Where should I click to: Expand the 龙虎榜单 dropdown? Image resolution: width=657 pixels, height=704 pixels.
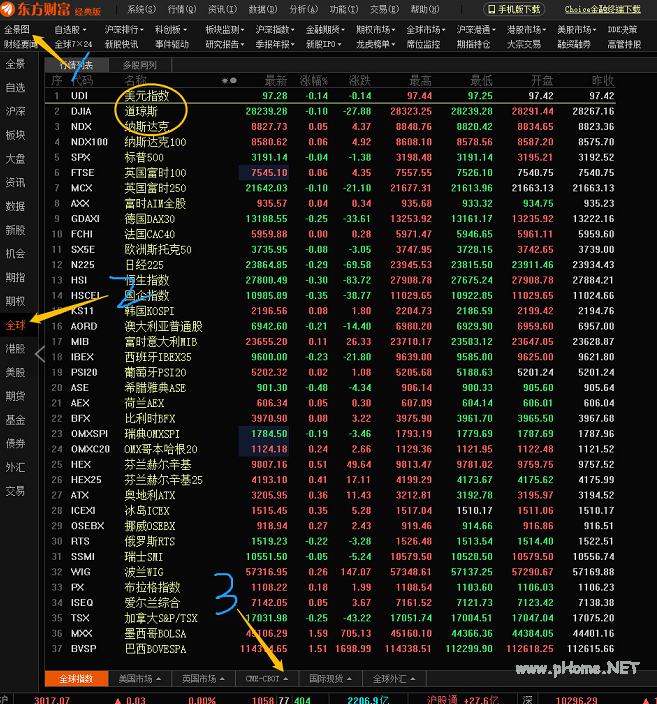click(375, 44)
